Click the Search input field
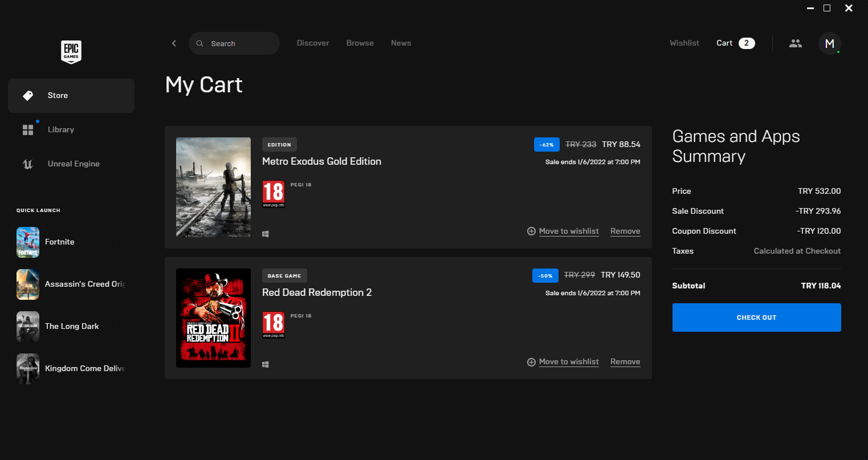 [x=234, y=43]
